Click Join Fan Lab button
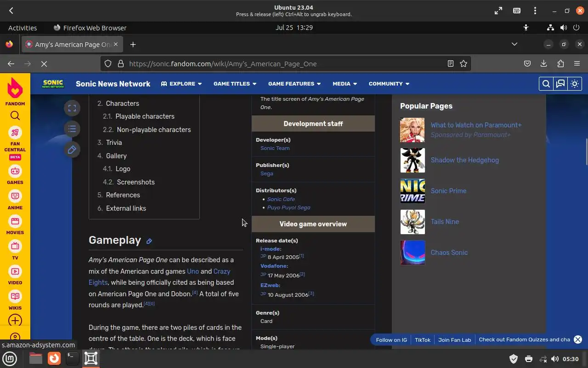Screen dimensions: 588x368 click(455, 340)
